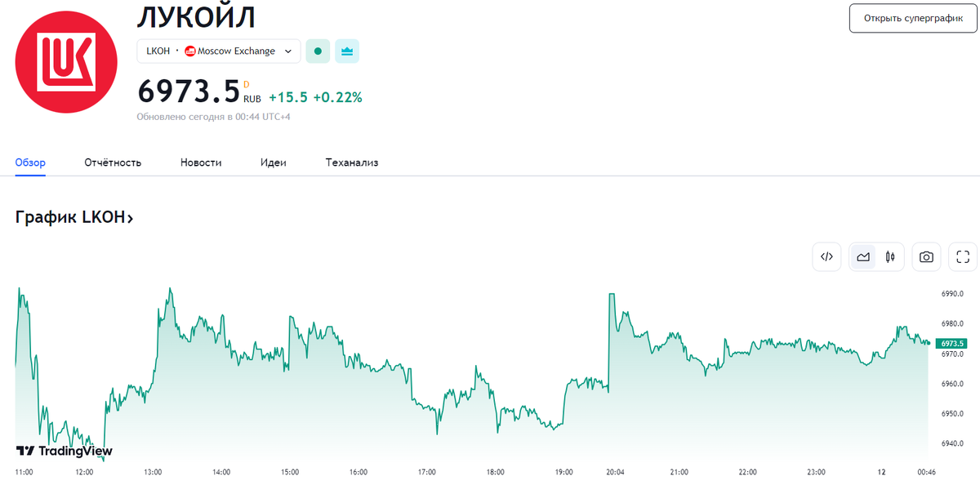This screenshot has width=980, height=485.
Task: Click the green market status dot icon
Action: (x=318, y=51)
